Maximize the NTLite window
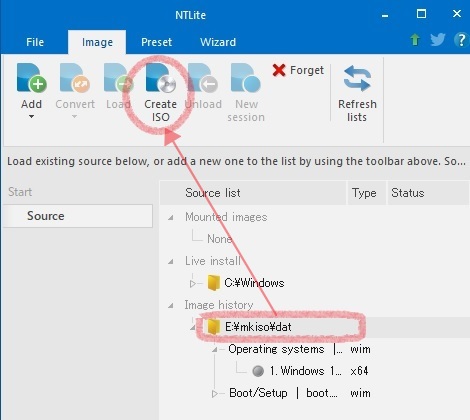Viewport: 470px width, 420px height. (x=421, y=14)
